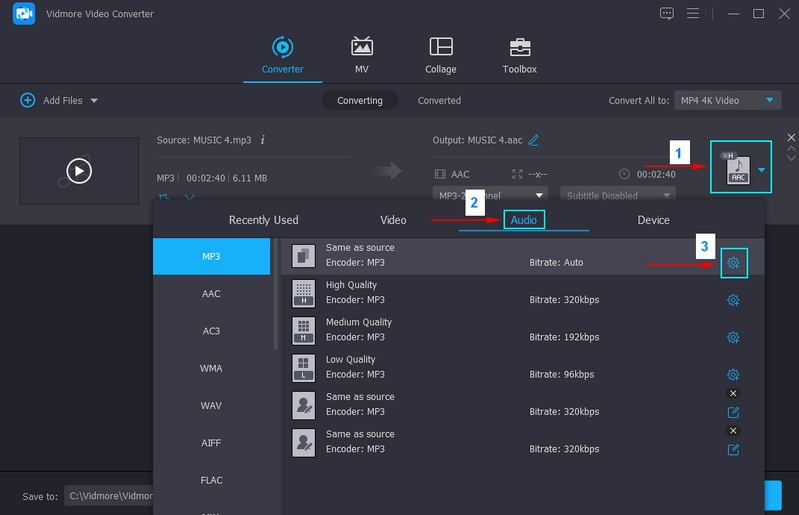Switch to the Recently Used tab
Viewport: 799px width, 515px height.
click(263, 220)
